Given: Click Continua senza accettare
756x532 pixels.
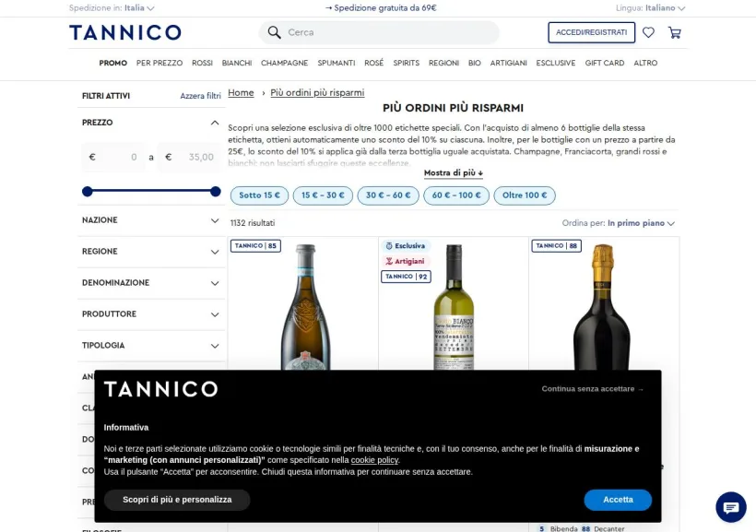Looking at the screenshot, I should point(593,389).
